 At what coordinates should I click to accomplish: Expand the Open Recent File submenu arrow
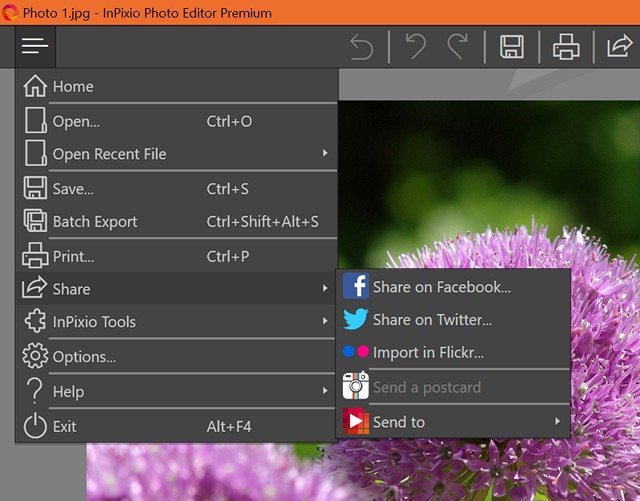click(325, 153)
